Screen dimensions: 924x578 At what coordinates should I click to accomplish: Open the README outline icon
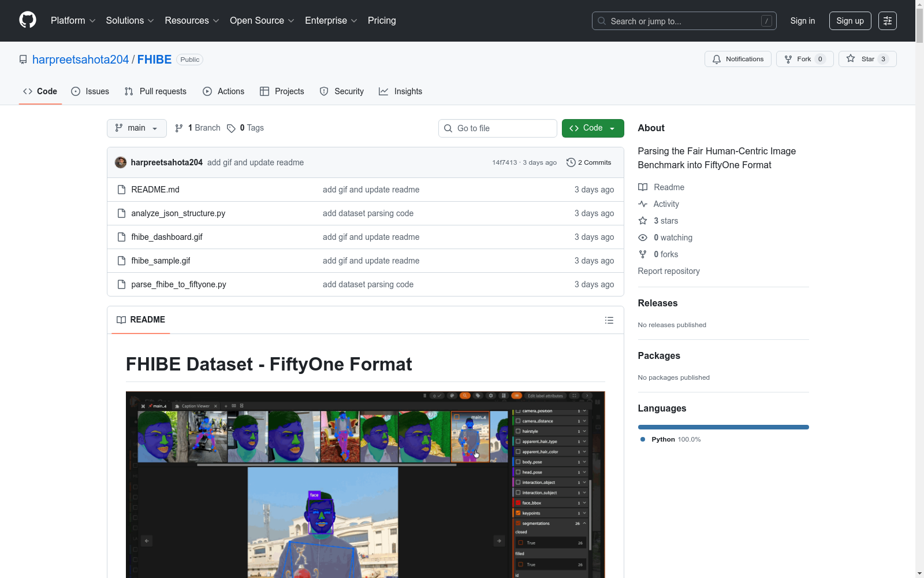[x=609, y=320]
